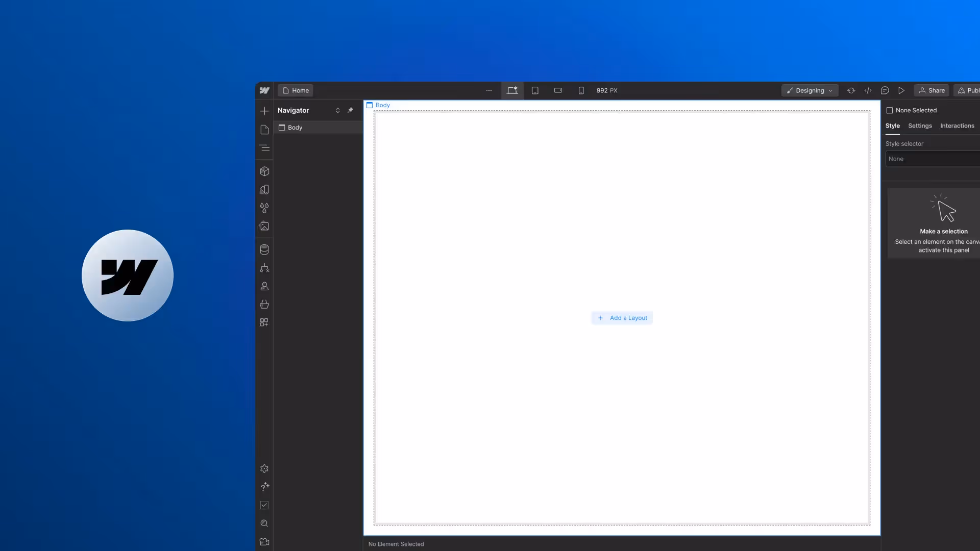Click the Preview play icon

point(901,90)
